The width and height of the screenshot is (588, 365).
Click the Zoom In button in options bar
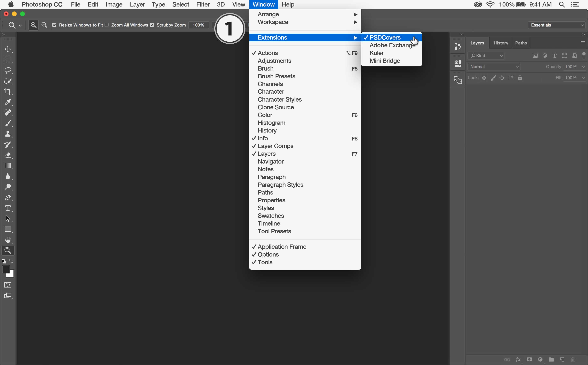pyautogui.click(x=33, y=25)
